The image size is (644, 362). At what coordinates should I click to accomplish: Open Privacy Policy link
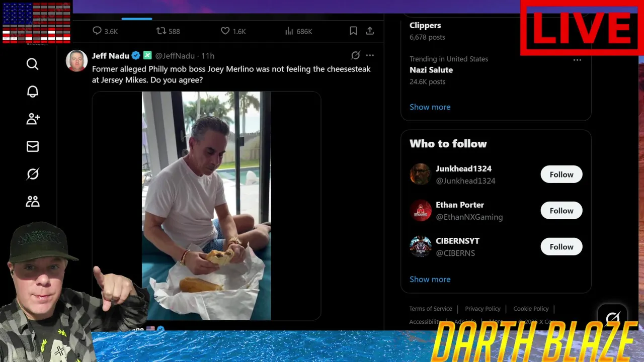(x=482, y=309)
